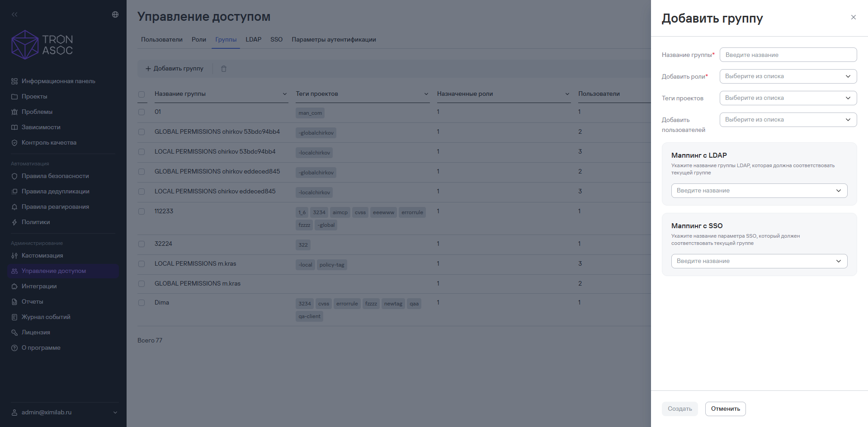868x427 pixels.
Task: Open Теги проектов column filter chevron
Action: (x=426, y=94)
